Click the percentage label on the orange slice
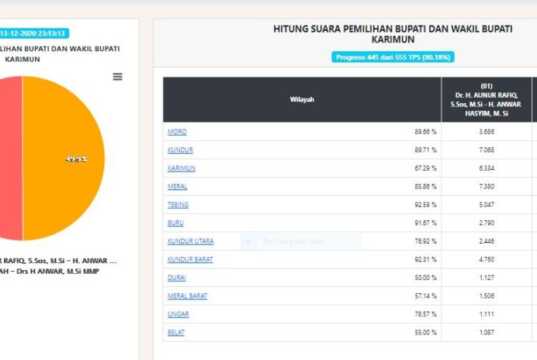Image resolution: width=537 pixels, height=360 pixels. [x=76, y=159]
